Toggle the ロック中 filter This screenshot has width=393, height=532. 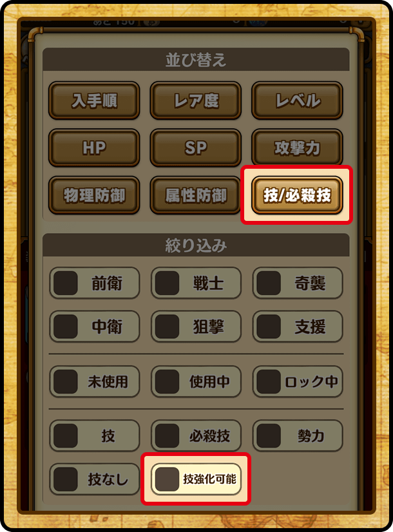[x=297, y=381]
